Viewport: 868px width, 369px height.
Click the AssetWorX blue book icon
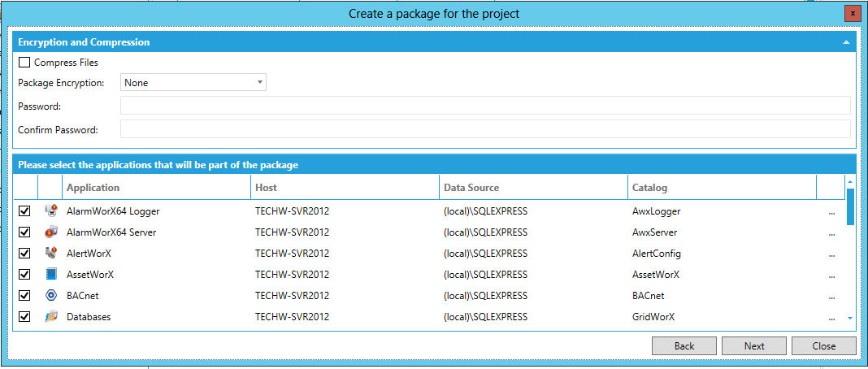(50, 275)
